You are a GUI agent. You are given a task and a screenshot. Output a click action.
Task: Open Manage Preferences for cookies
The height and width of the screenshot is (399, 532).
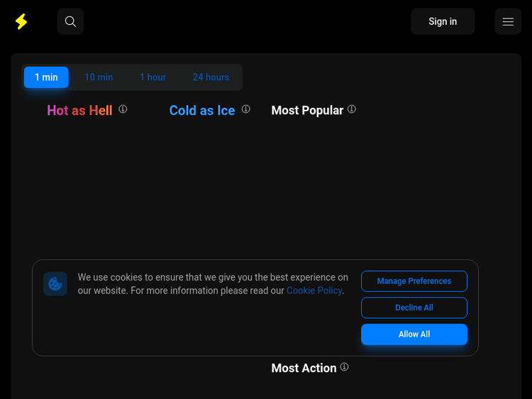[x=414, y=281]
